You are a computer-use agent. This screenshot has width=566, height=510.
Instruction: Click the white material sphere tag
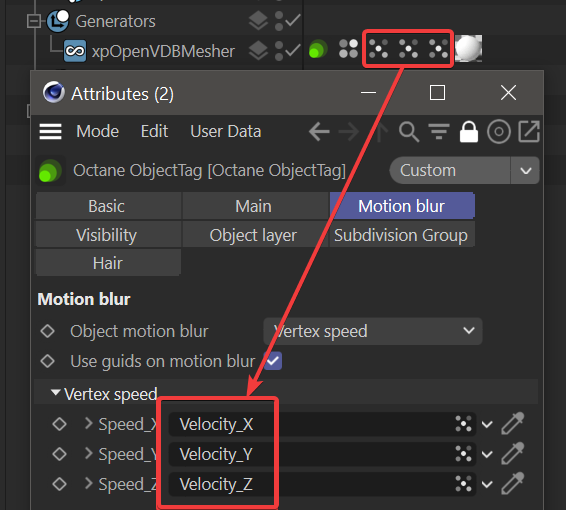pos(468,48)
